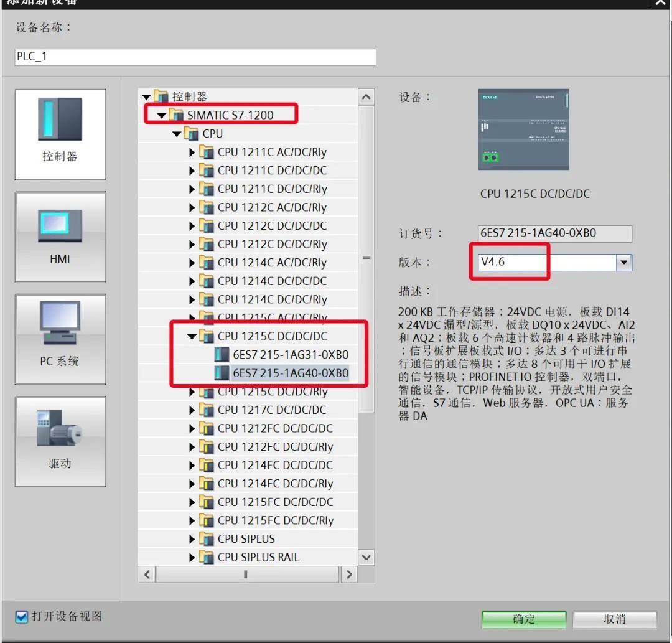Confirm with the 确定 button
This screenshot has height=643, width=672.
(524, 619)
